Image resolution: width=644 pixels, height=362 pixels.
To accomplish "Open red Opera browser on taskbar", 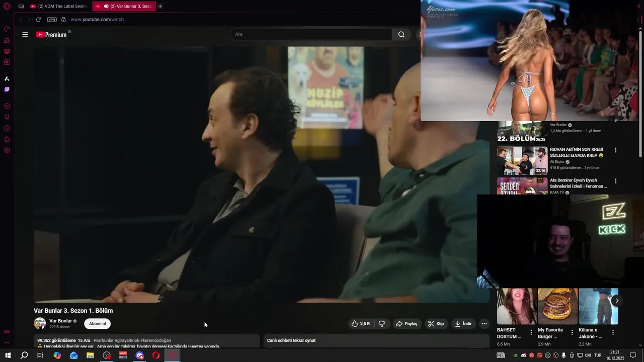I will coord(156,355).
